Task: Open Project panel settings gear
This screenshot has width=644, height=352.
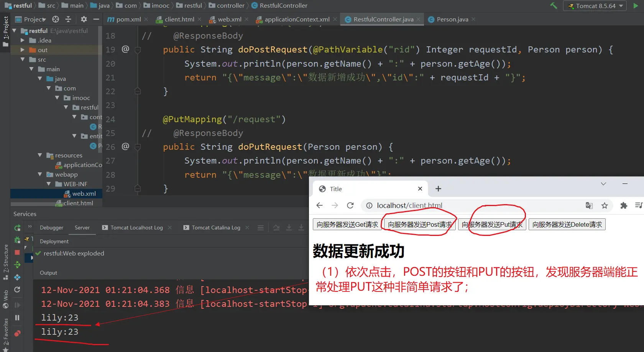Action: tap(84, 19)
